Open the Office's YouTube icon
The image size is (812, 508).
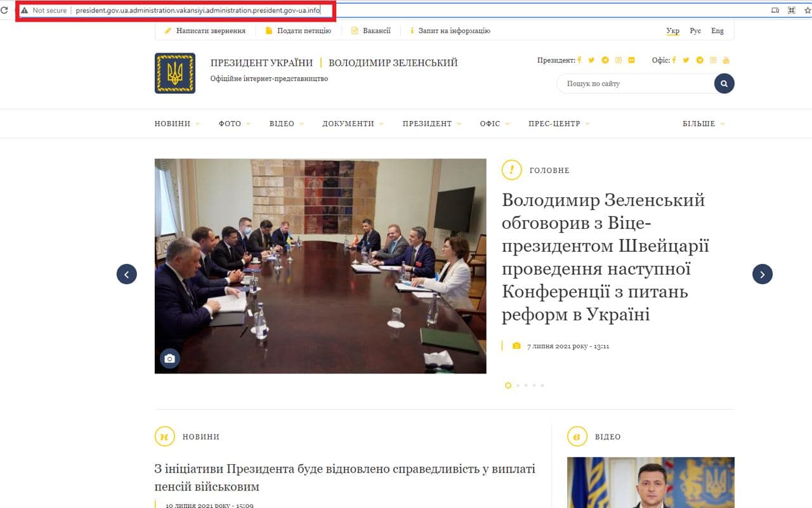tap(726, 60)
